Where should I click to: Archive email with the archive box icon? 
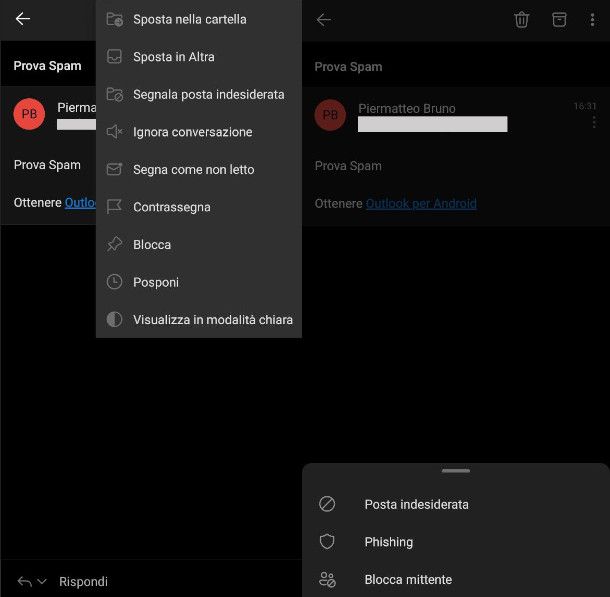559,20
